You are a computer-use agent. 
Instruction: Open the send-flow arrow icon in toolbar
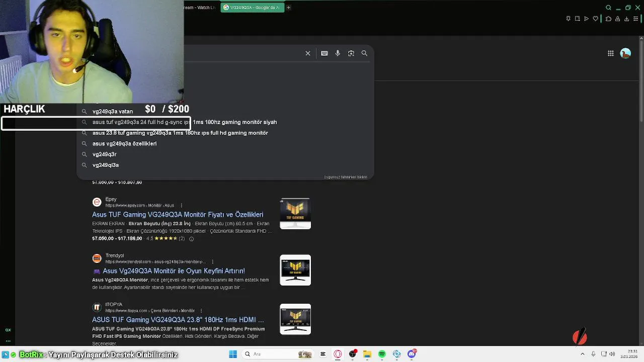point(587,19)
